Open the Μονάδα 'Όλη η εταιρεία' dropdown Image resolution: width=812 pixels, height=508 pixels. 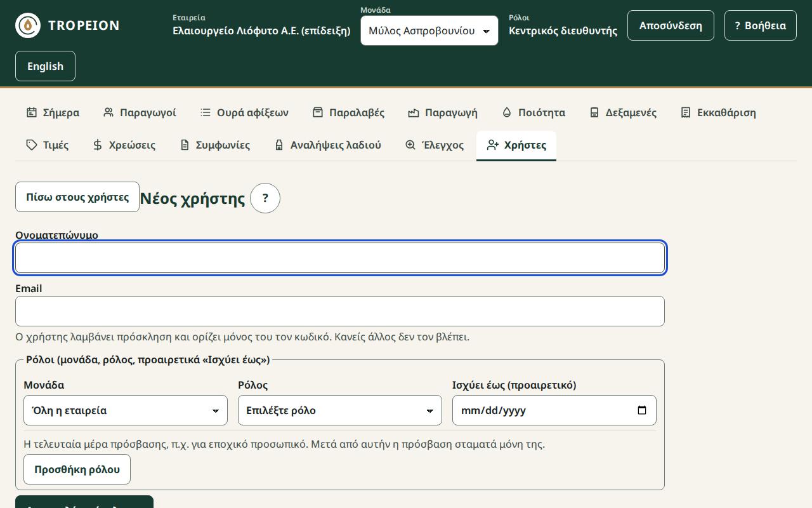point(126,410)
